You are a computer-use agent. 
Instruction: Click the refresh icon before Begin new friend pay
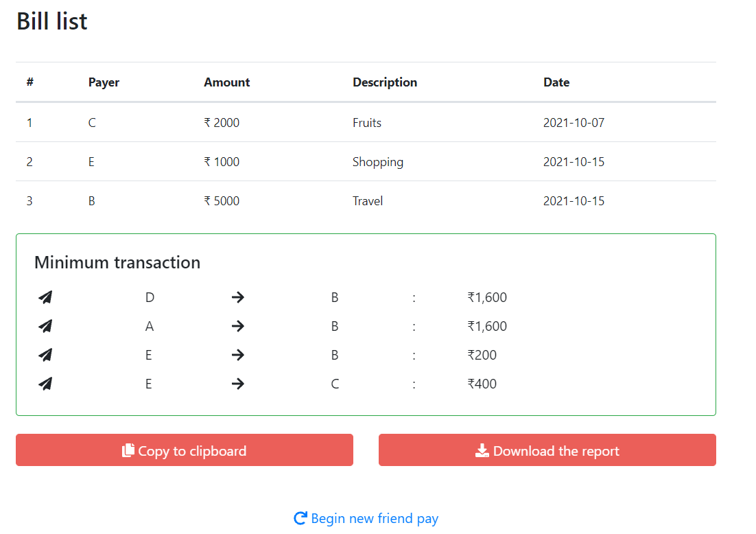pyautogui.click(x=300, y=518)
